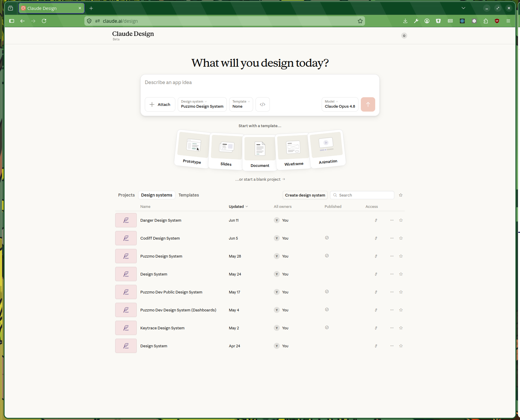Click the Puzzmo Dev Public Design System name
Image resolution: width=520 pixels, height=420 pixels.
click(171, 292)
